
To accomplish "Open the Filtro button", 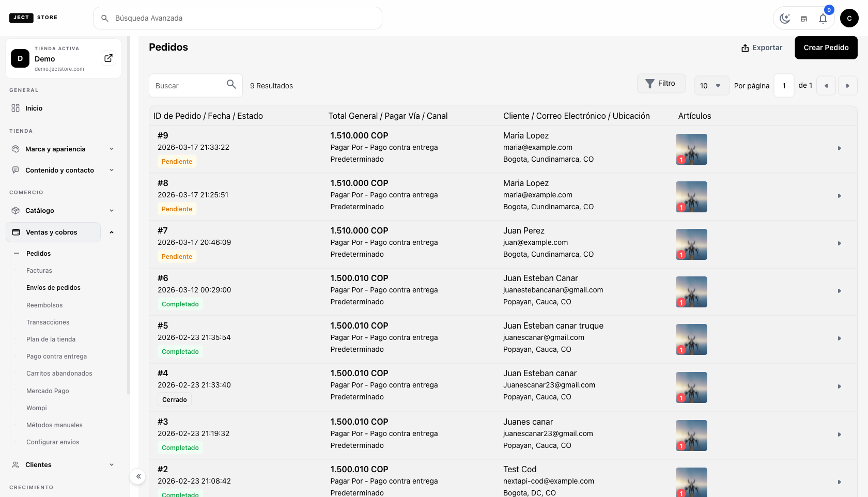I will coord(661,83).
